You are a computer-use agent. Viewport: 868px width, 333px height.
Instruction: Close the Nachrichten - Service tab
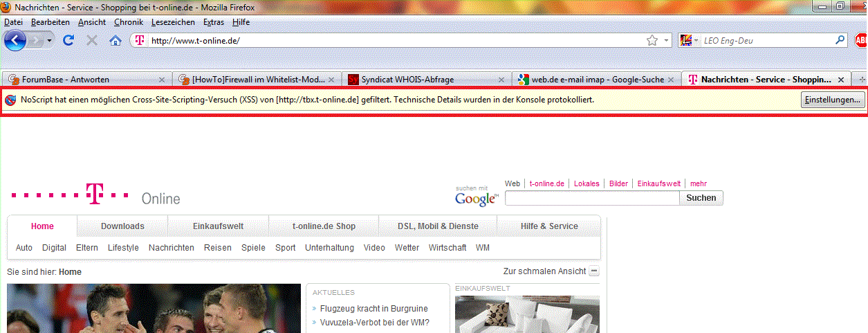(841, 80)
